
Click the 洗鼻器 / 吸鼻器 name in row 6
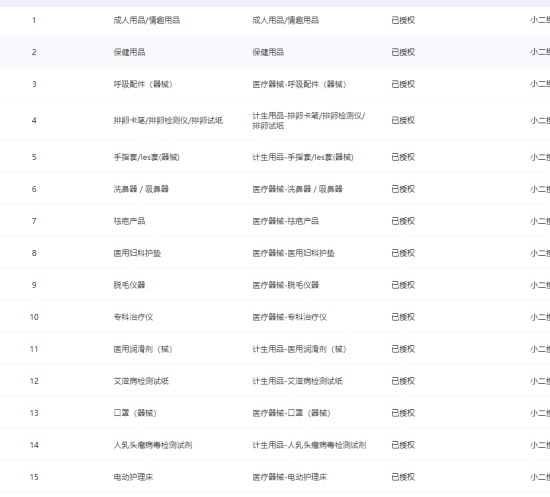tap(141, 189)
